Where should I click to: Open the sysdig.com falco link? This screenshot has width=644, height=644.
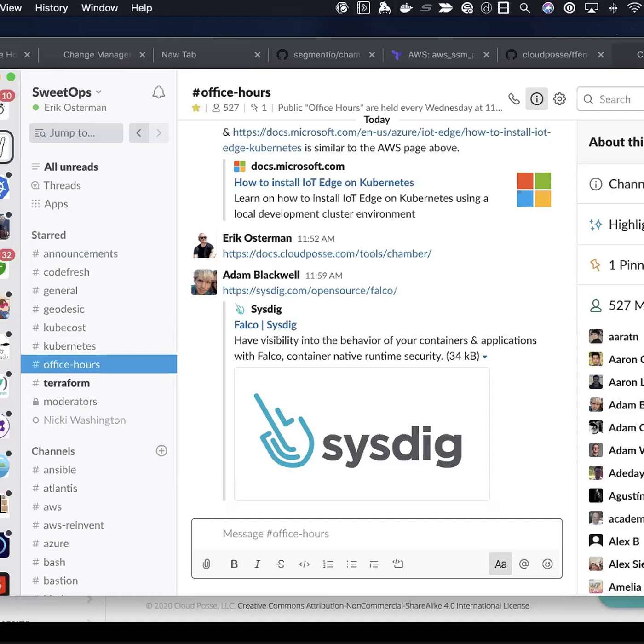pyautogui.click(x=310, y=291)
